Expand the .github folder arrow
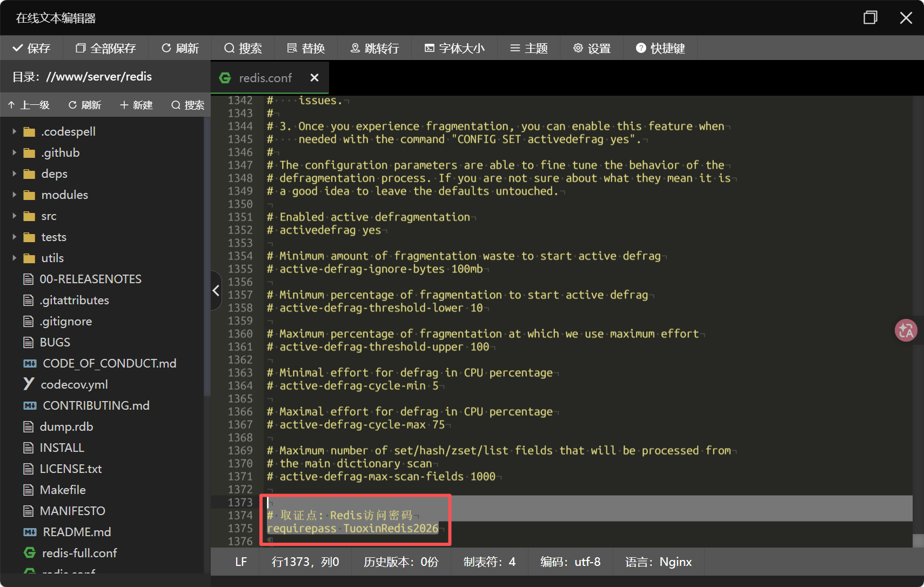Viewport: 924px width, 587px height. pyautogui.click(x=15, y=152)
